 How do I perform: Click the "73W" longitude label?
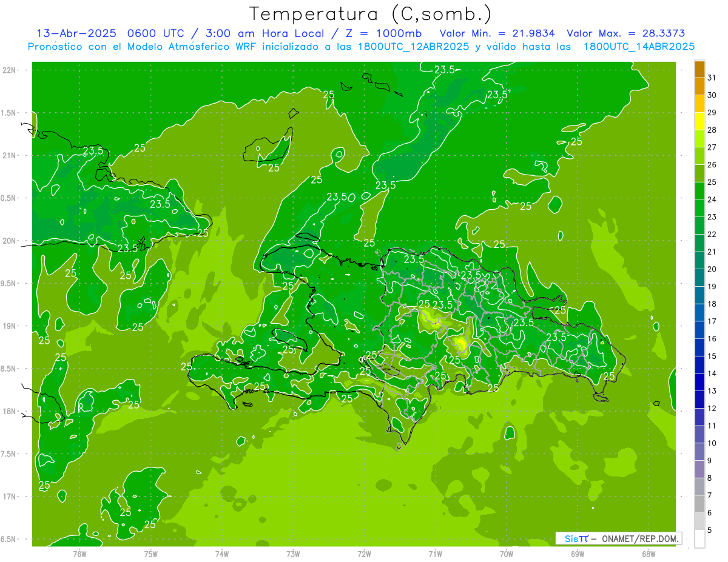(x=293, y=554)
